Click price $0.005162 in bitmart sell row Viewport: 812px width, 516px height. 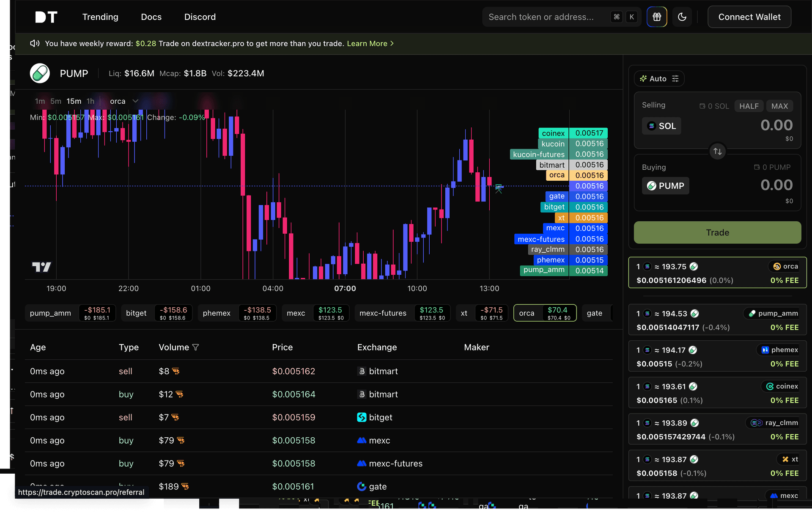[294, 371]
